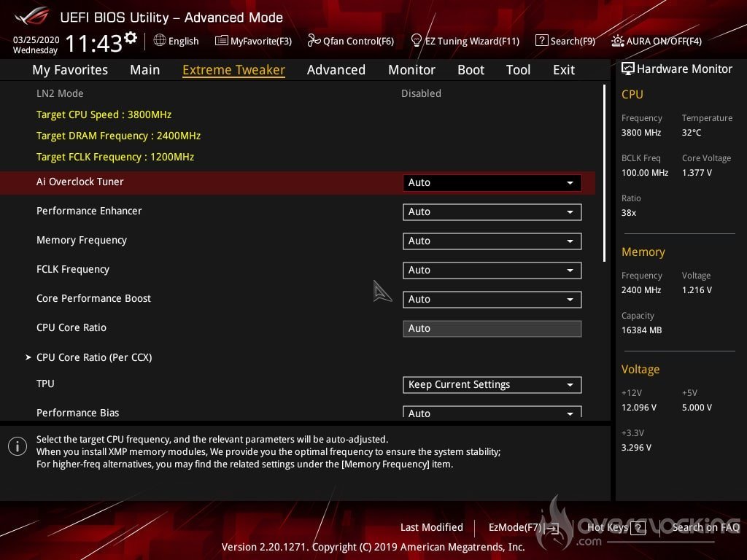Image resolution: width=747 pixels, height=560 pixels.
Task: Open Search on FAQ link
Action: click(x=705, y=527)
